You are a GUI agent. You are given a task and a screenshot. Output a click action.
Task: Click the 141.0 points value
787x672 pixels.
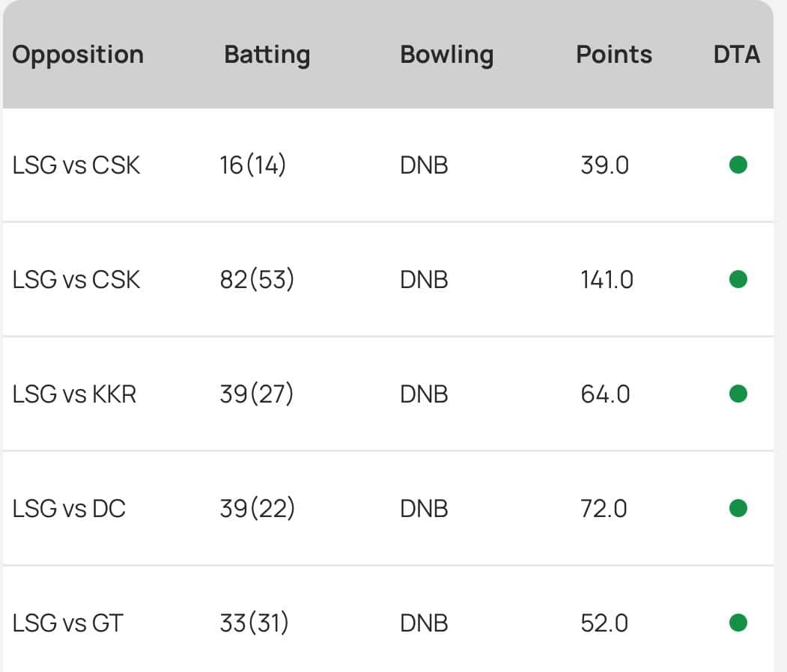click(x=607, y=280)
